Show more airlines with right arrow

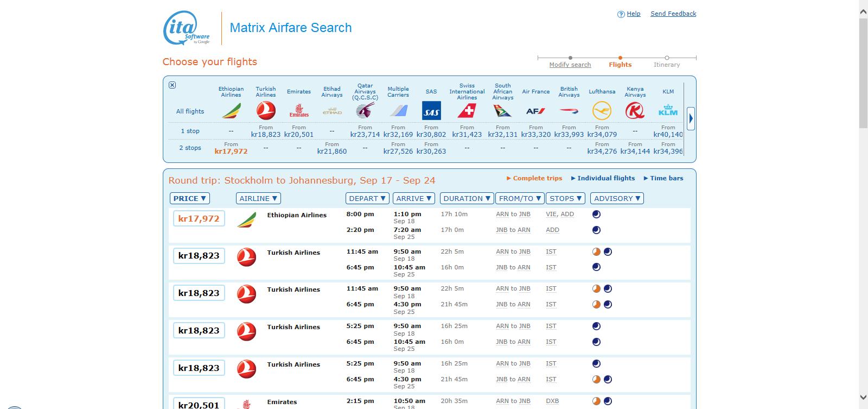pyautogui.click(x=691, y=118)
